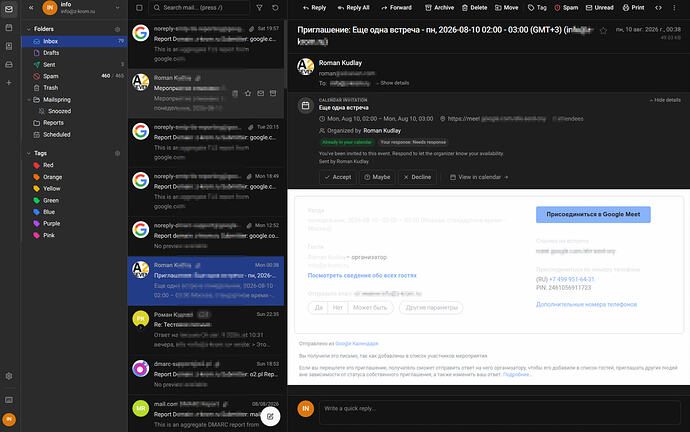The image size is (690, 432).
Task: Click the Tags settings gear
Action: (117, 154)
